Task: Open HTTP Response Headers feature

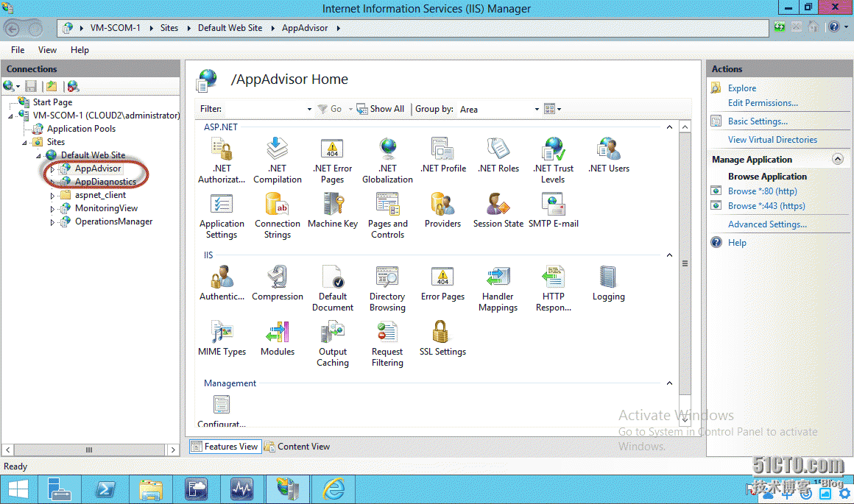Action: tap(554, 288)
